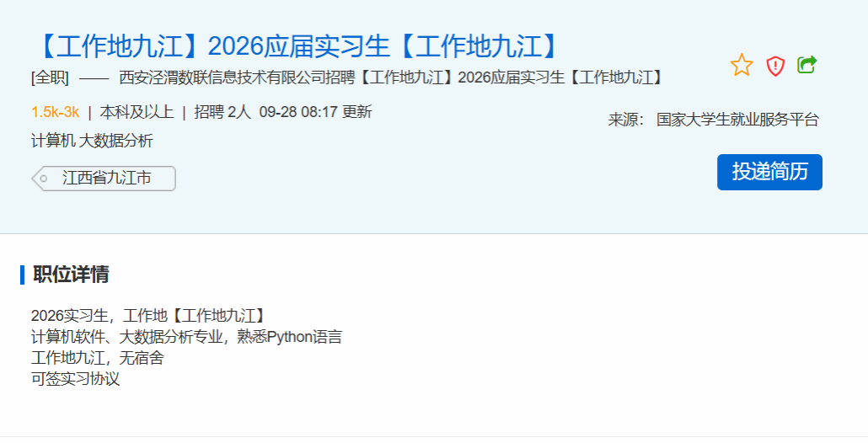Image resolution: width=868 pixels, height=443 pixels.
Task: Click the 工作地九江，无宿舍 description line
Action: click(98, 358)
